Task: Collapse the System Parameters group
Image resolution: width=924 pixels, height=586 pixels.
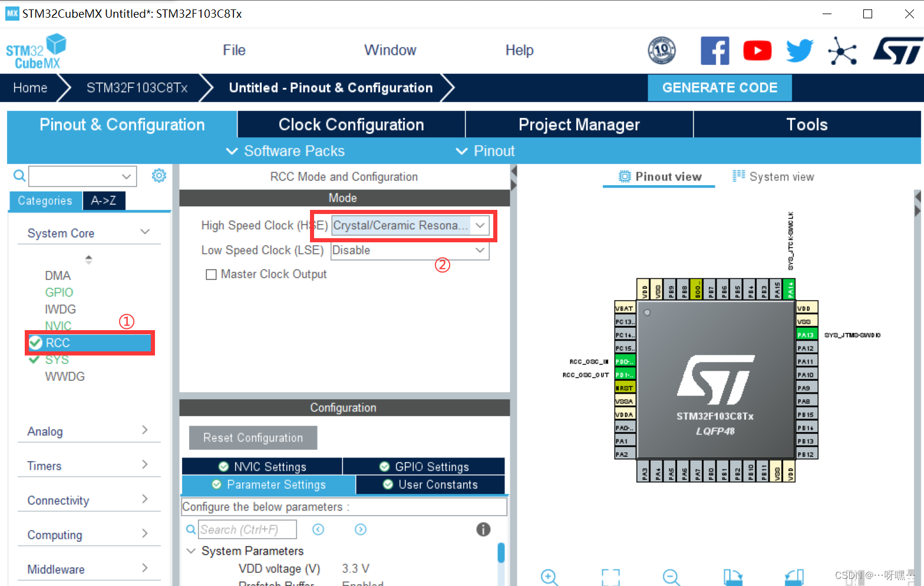Action: point(191,551)
